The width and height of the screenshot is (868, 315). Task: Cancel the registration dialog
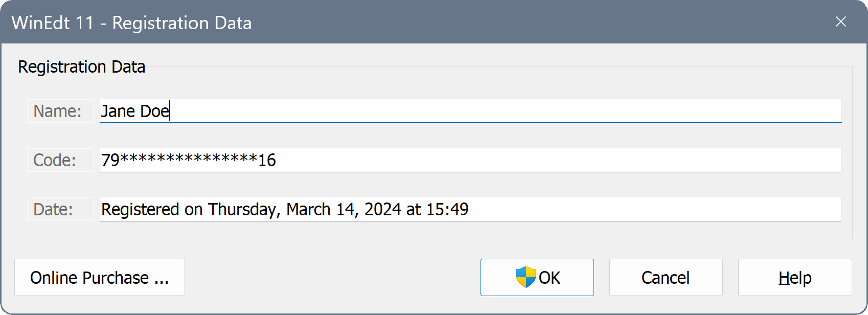666,278
